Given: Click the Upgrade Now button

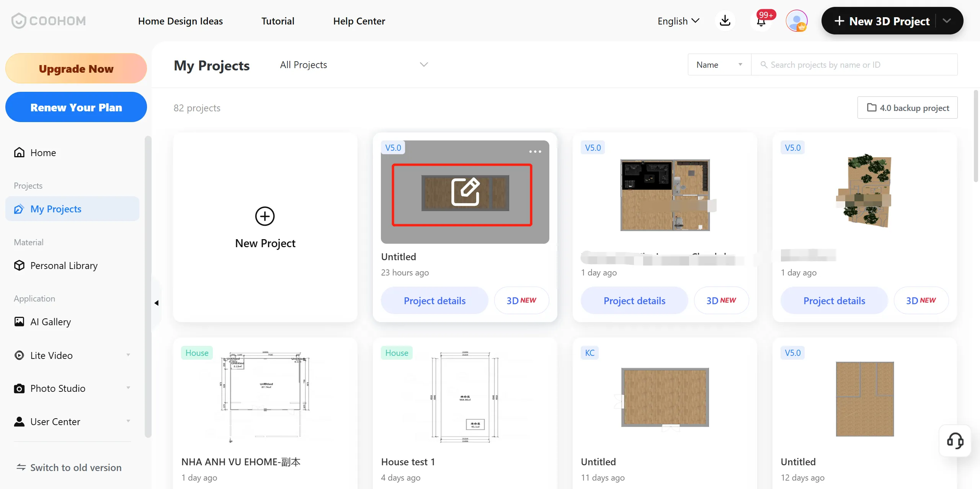Looking at the screenshot, I should [x=76, y=69].
